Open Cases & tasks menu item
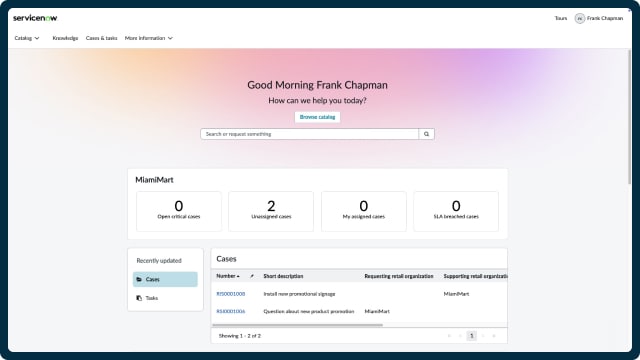 pos(101,38)
